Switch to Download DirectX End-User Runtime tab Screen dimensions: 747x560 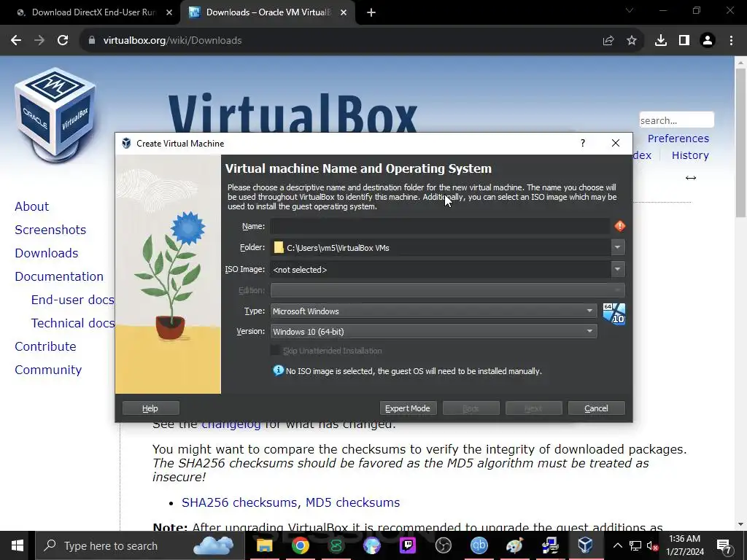[90, 12]
